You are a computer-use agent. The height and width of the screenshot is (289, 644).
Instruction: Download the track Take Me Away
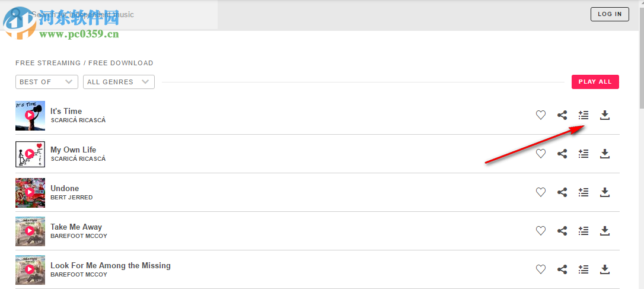pos(605,231)
